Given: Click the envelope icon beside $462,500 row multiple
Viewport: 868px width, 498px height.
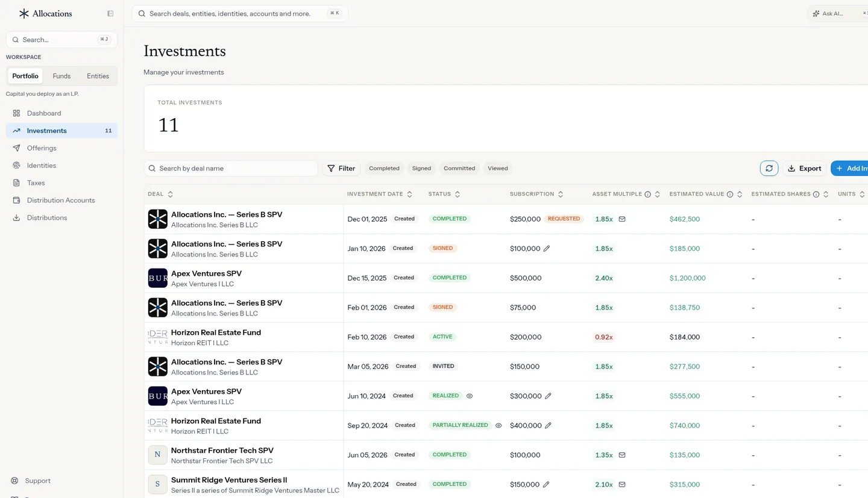Looking at the screenshot, I should [622, 219].
